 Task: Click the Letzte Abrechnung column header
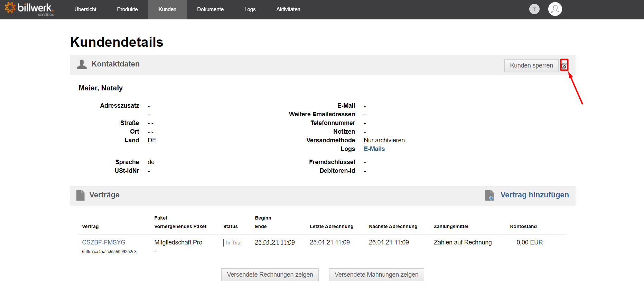pos(332,226)
